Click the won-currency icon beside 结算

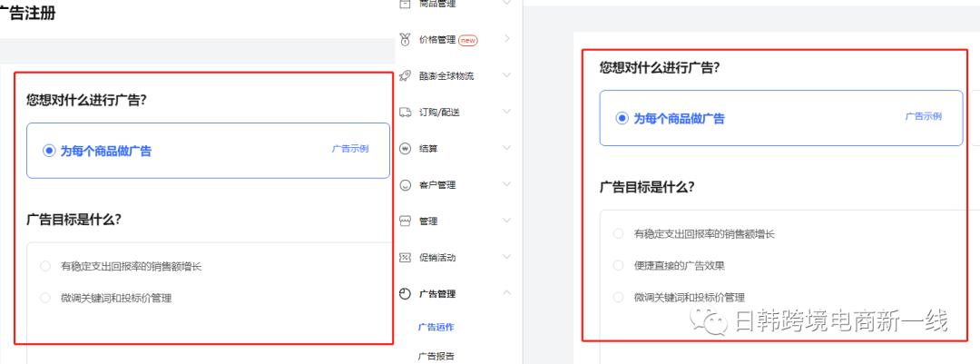click(405, 149)
